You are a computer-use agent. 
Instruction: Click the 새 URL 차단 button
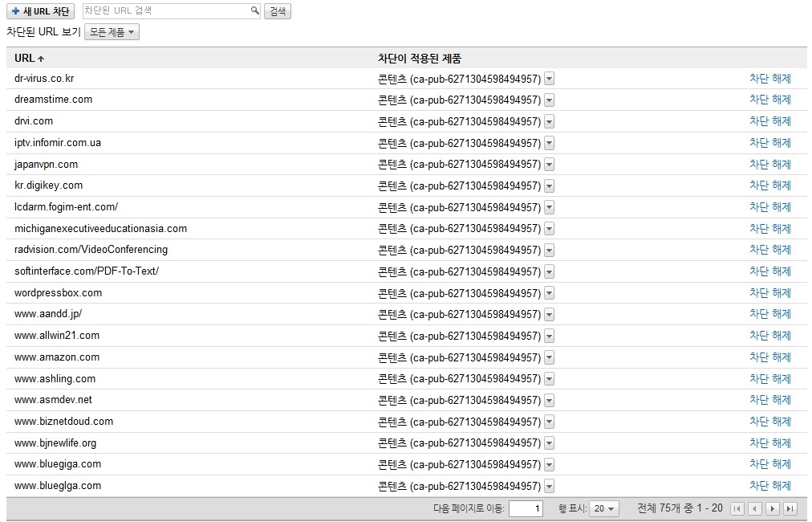click(x=40, y=11)
